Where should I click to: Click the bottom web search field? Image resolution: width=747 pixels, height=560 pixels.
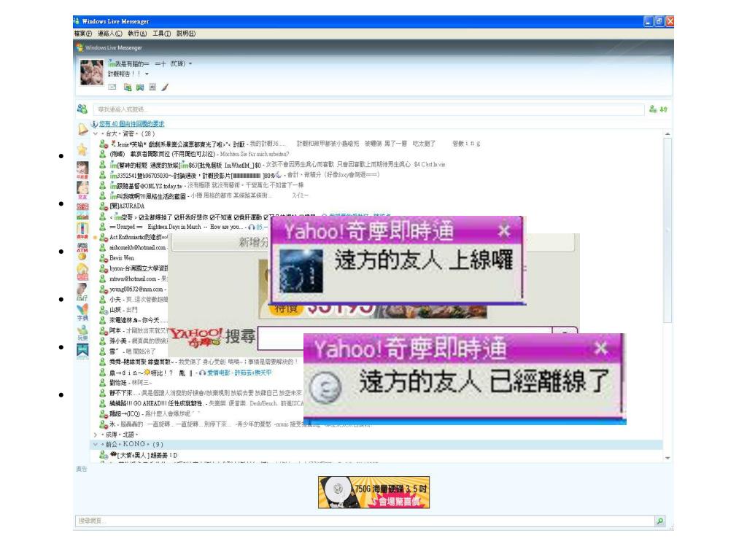click(365, 521)
